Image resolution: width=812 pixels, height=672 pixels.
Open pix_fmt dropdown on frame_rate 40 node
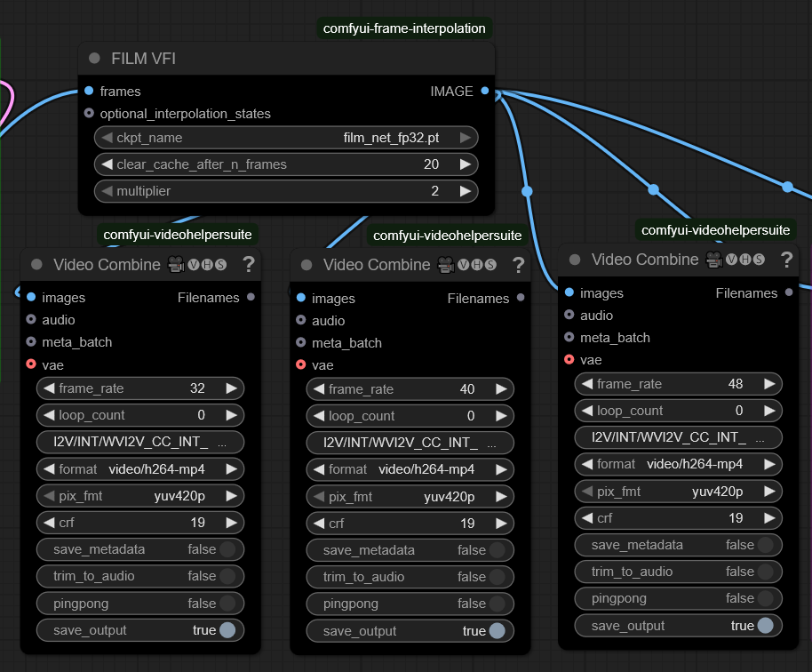click(x=410, y=496)
